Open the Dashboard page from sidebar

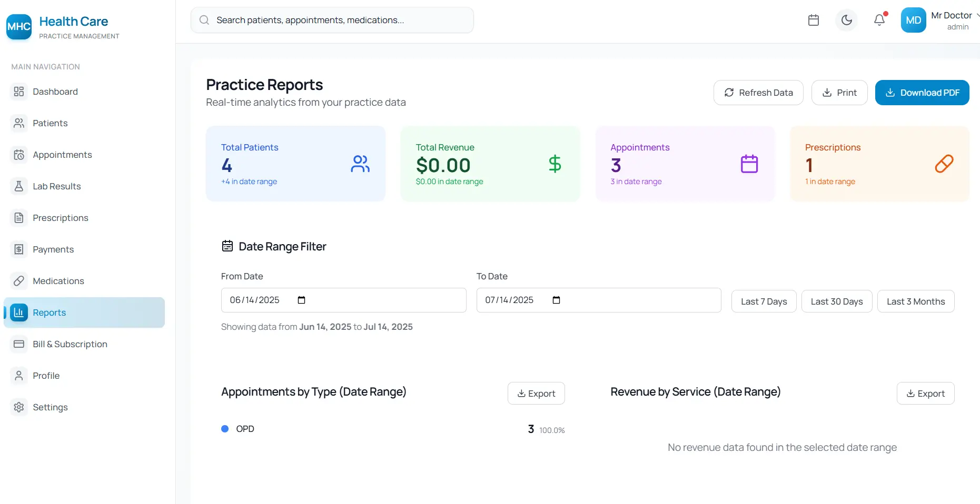coord(84,92)
